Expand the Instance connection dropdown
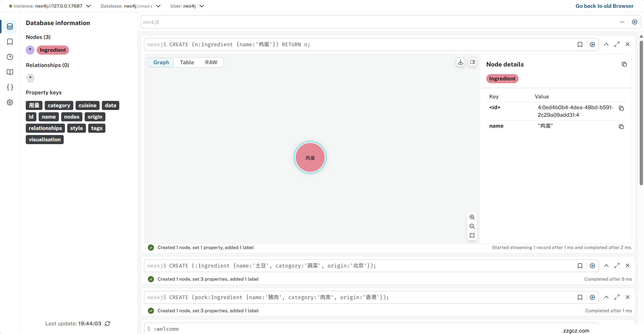Viewport: 644px width, 334px height. tap(88, 6)
